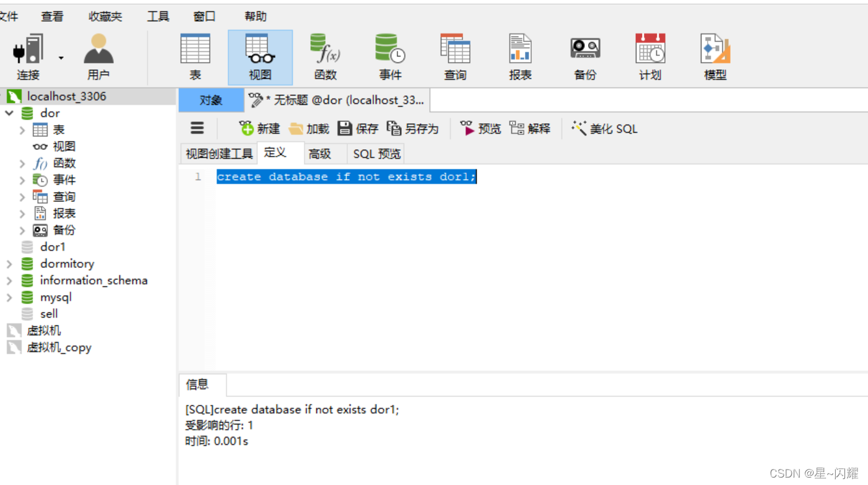Select the 无标题 @dor editor tab

coord(337,100)
